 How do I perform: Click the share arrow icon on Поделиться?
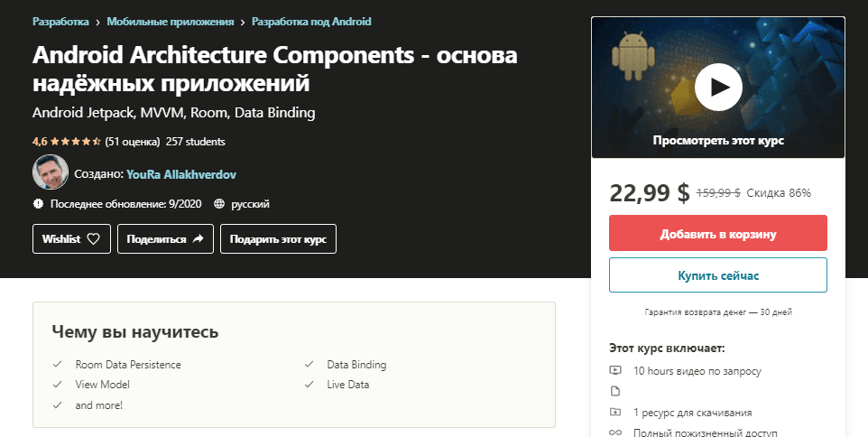pos(199,238)
